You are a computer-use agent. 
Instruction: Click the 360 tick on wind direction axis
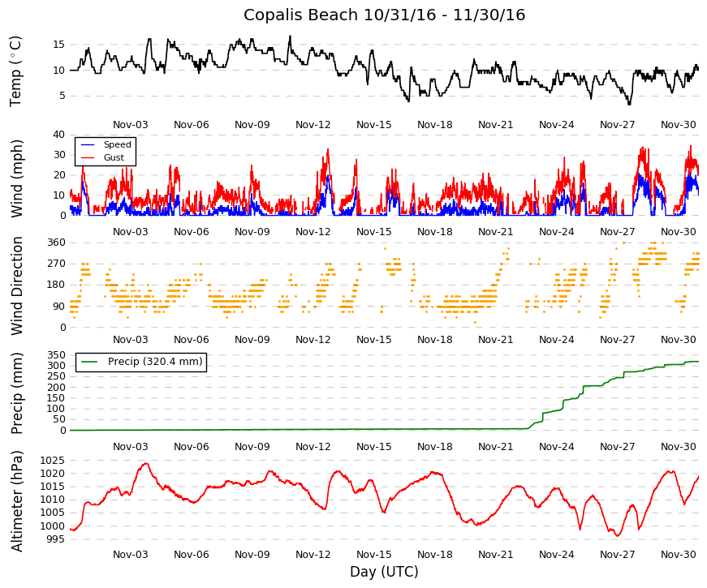coord(56,242)
